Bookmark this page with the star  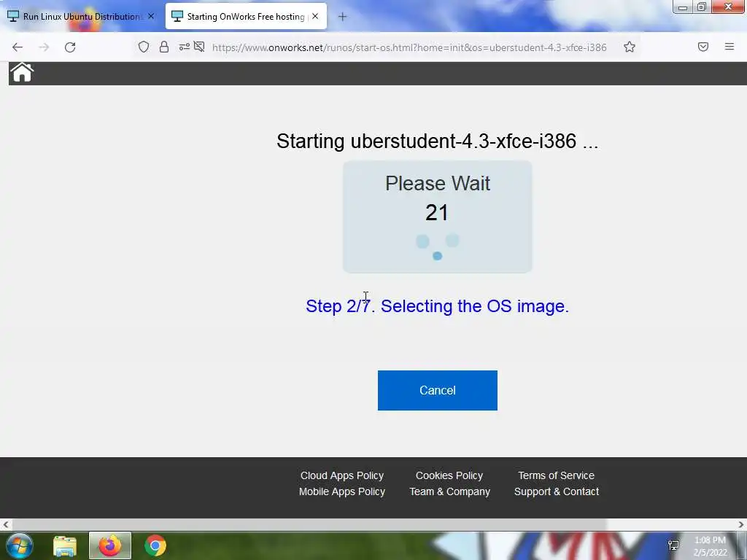click(630, 47)
